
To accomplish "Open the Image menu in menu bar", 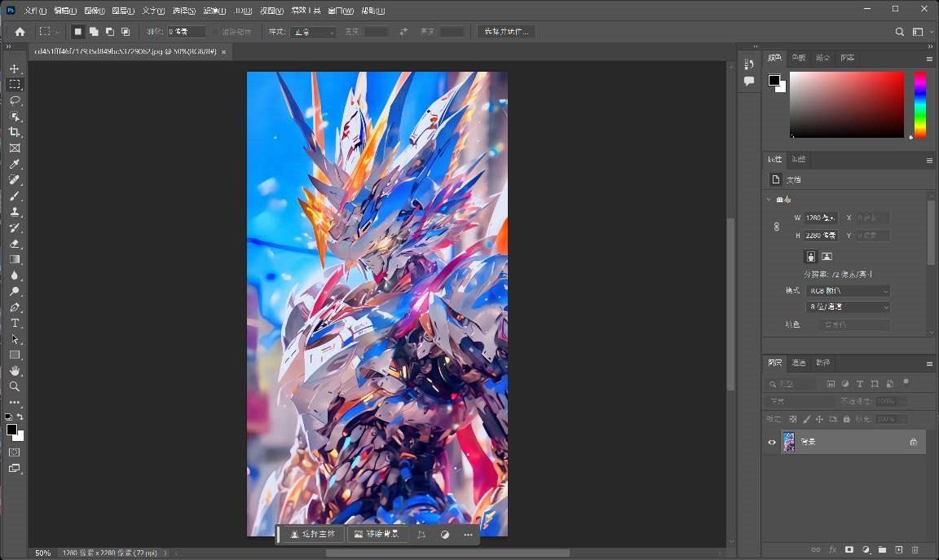I will click(x=95, y=11).
